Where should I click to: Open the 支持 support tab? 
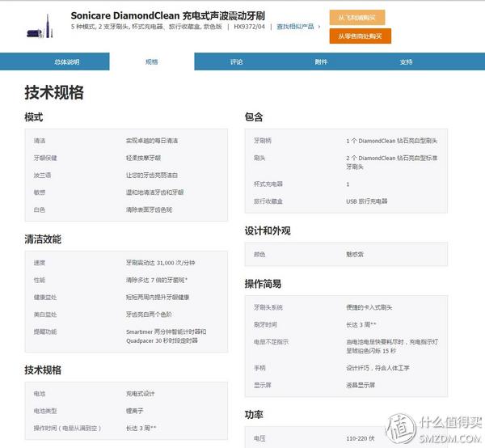coord(406,61)
